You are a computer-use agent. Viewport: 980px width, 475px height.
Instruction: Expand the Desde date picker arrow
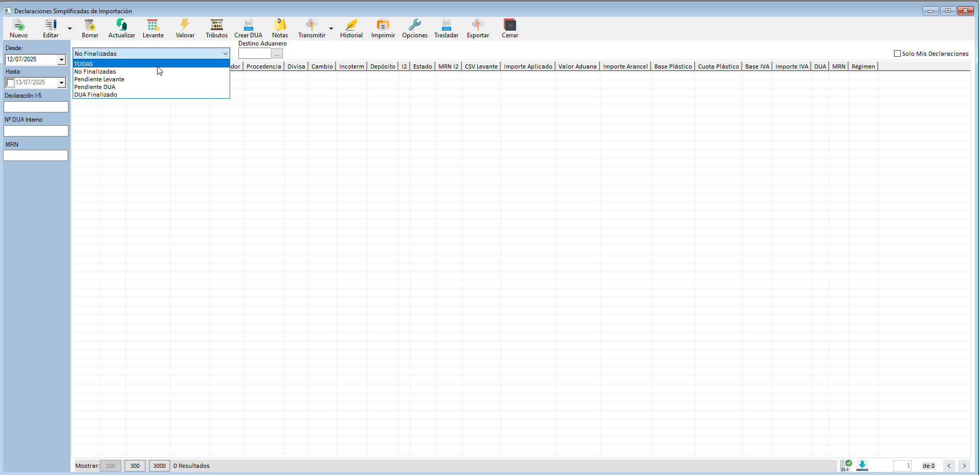61,60
